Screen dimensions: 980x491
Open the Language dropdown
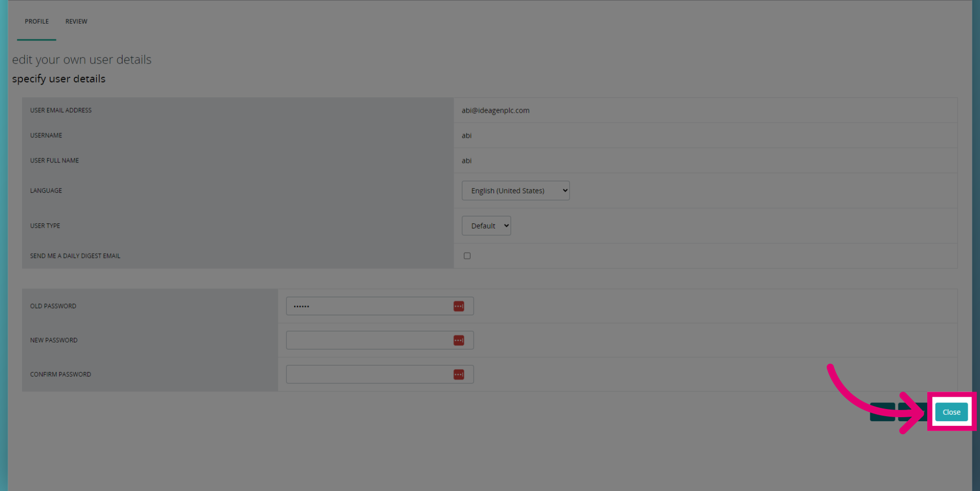pyautogui.click(x=516, y=191)
